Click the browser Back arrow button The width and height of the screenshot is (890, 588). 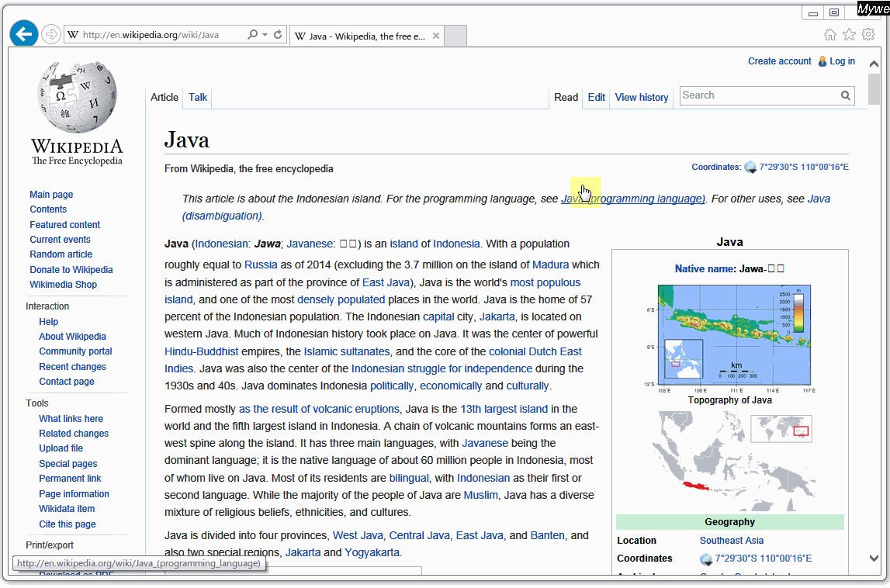pos(24,34)
